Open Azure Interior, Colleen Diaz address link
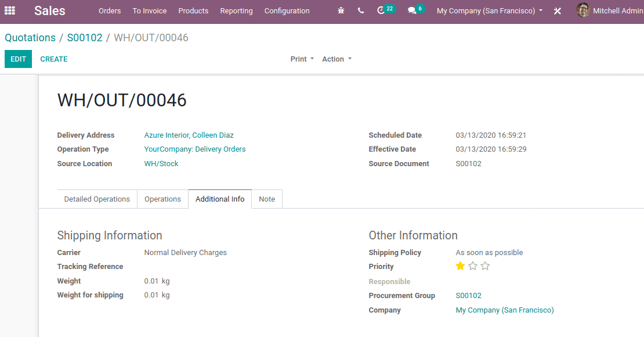Image resolution: width=644 pixels, height=337 pixels. point(189,135)
